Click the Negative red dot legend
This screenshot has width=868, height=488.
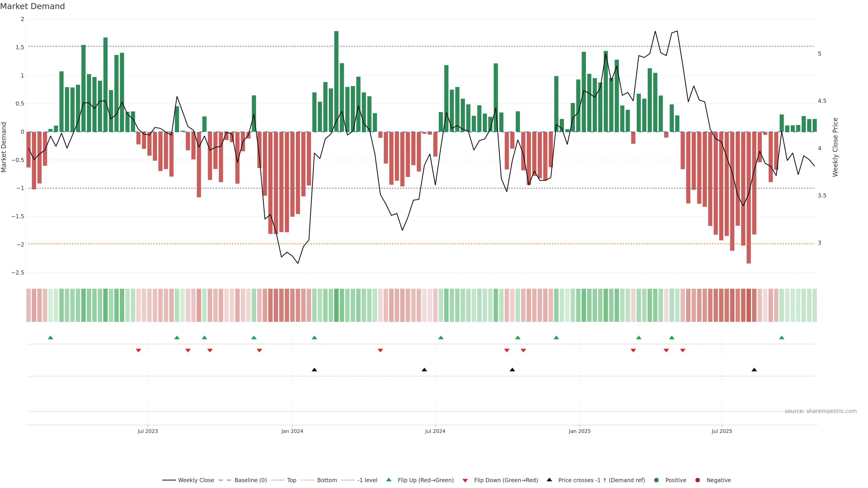[x=698, y=480]
